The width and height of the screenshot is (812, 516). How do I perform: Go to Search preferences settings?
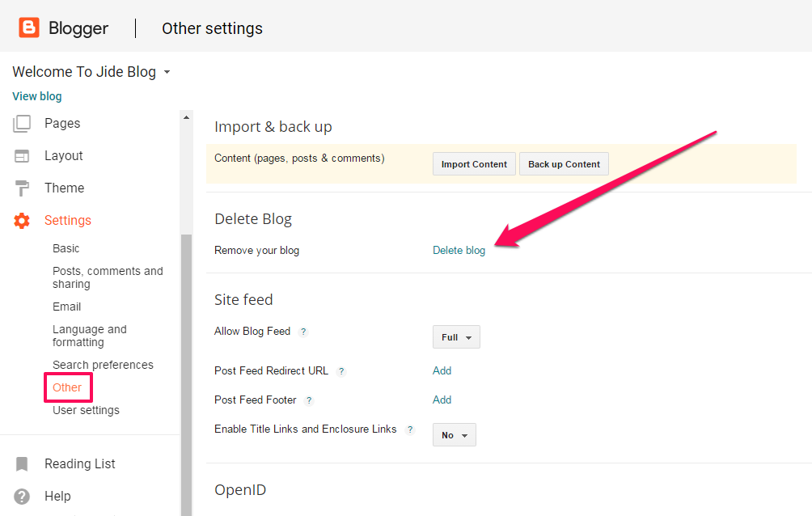click(x=103, y=365)
